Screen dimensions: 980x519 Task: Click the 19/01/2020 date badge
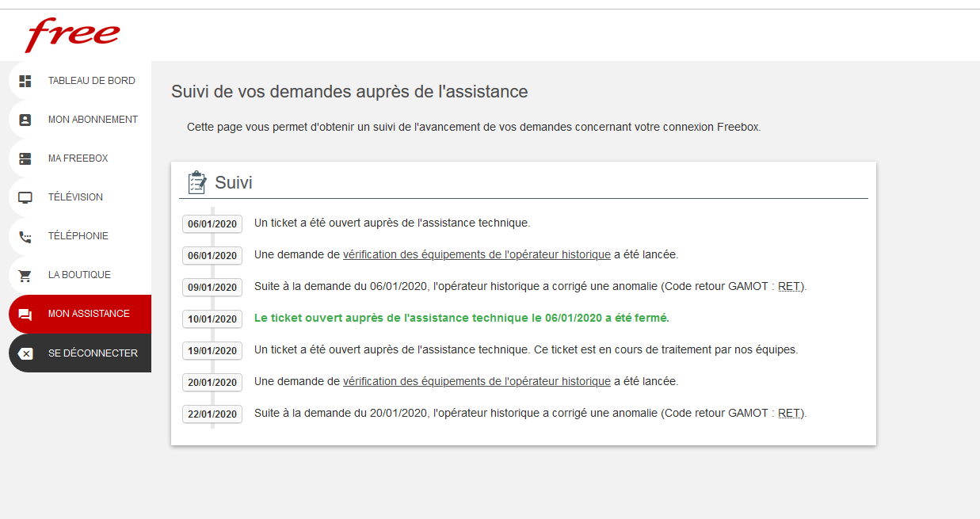coord(212,350)
